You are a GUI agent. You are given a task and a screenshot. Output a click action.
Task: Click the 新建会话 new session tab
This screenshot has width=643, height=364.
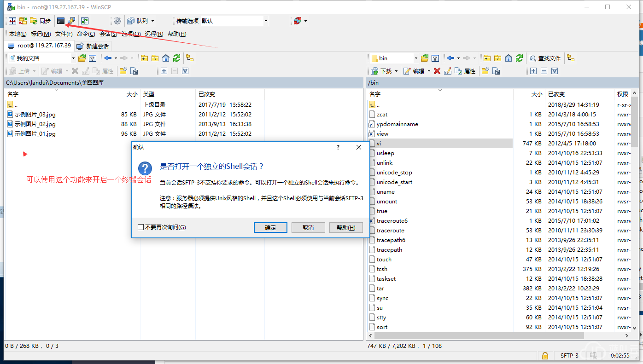click(x=93, y=46)
